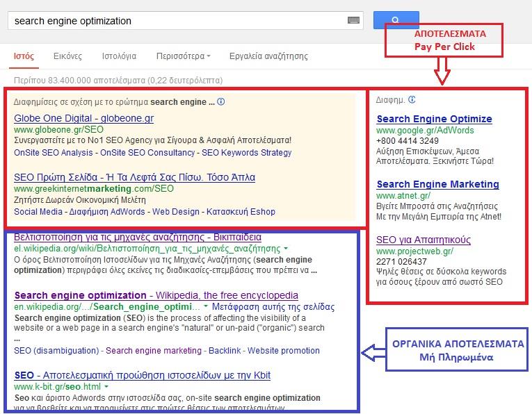The width and height of the screenshot is (532, 414).
Task: Open the SEO Keywords Strategy sitelink
Action: (x=247, y=153)
